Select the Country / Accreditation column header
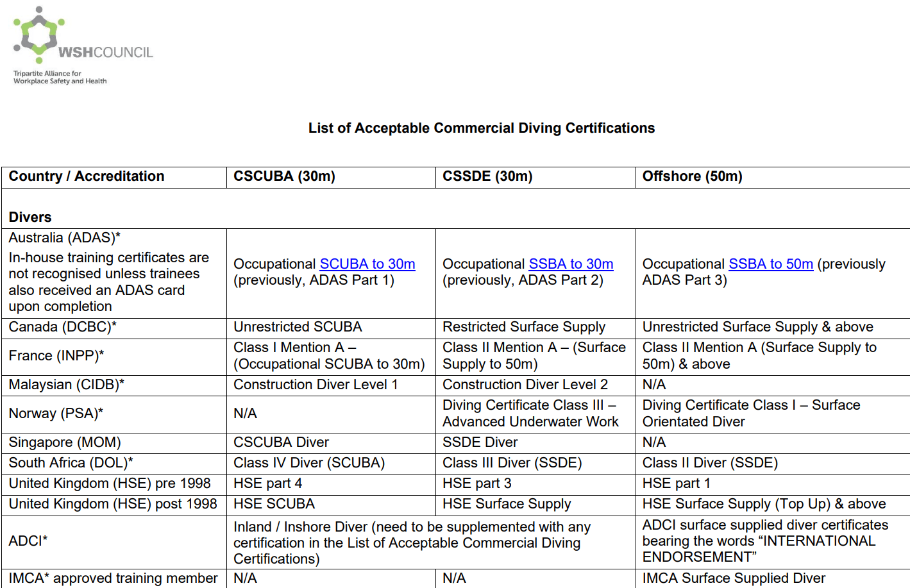 [87, 176]
